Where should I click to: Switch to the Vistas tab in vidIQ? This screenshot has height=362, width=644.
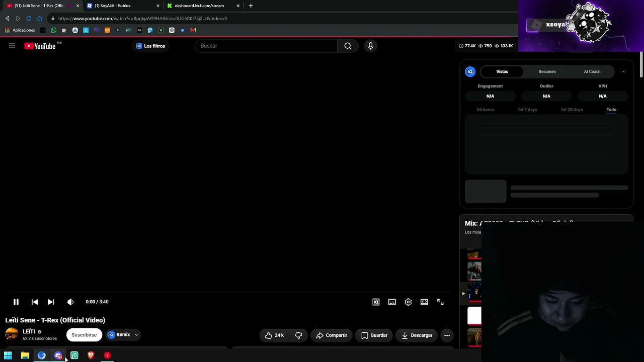click(502, 71)
